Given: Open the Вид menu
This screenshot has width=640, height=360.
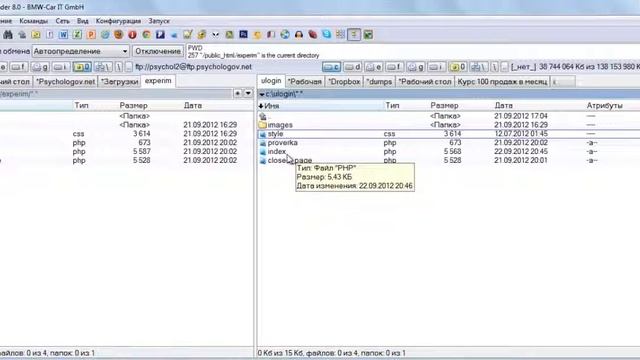Looking at the screenshot, I should point(82,21).
